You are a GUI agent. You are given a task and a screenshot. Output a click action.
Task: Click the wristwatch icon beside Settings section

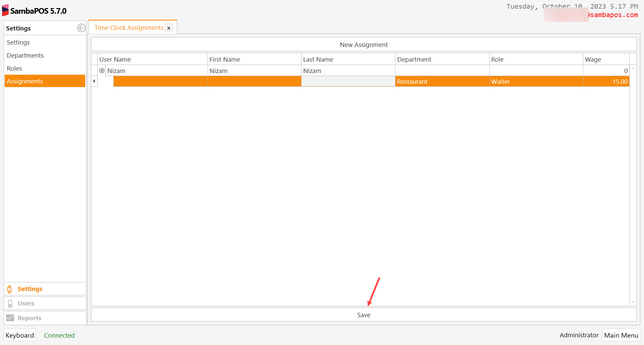click(10, 289)
